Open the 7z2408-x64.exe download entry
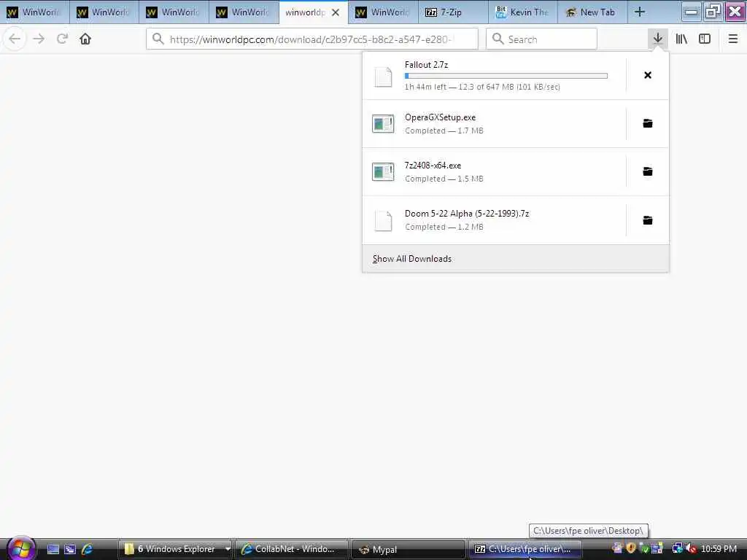 click(494, 172)
